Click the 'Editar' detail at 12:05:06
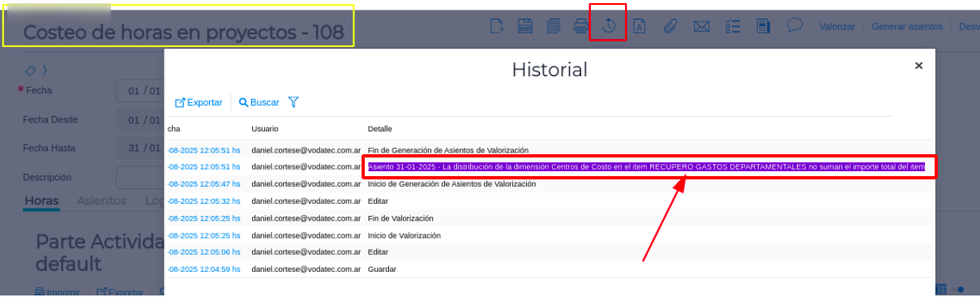 378,252
